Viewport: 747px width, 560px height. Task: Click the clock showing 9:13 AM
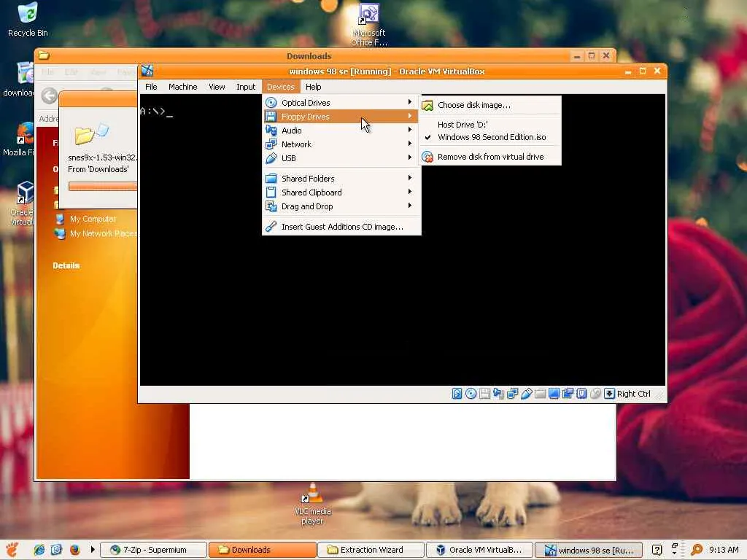coord(724,550)
